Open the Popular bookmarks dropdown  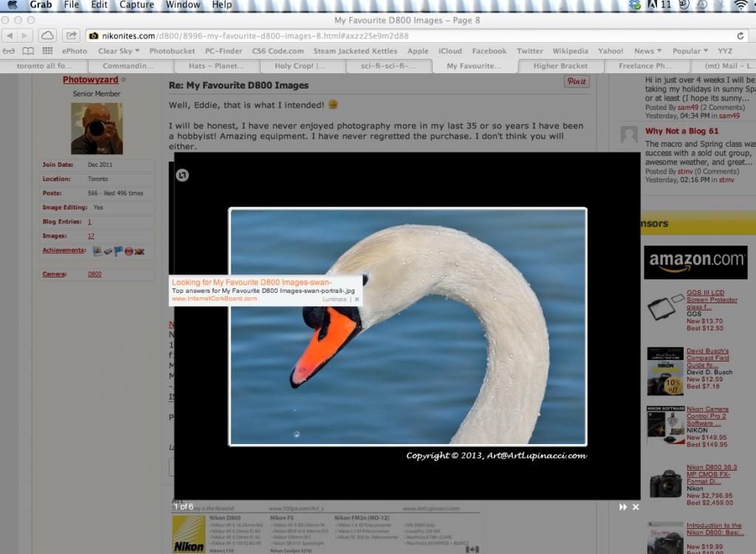point(690,51)
